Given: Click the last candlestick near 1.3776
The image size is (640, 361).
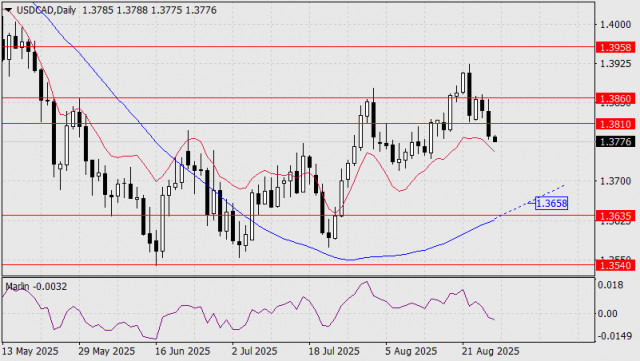Looking at the screenshot, I should (x=495, y=139).
